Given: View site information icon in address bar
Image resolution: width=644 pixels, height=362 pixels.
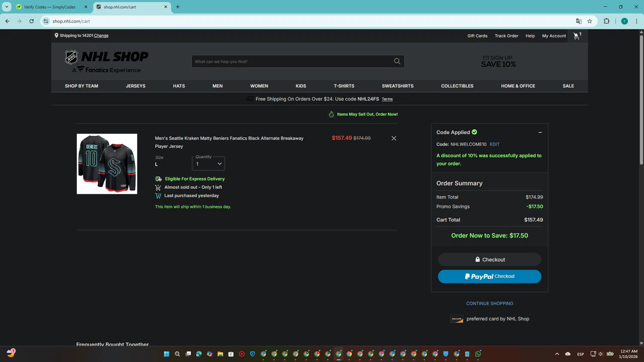Looking at the screenshot, I should point(46,21).
